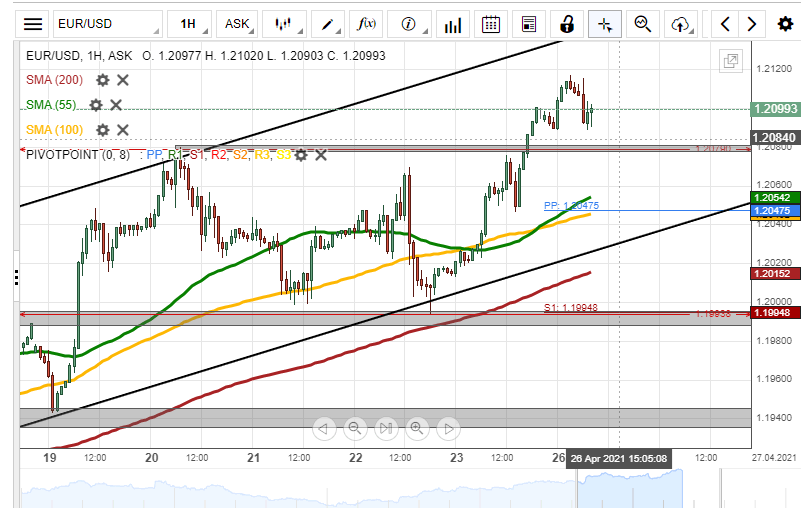Select the pencil drawing tools
This screenshot has height=508, width=809.
click(x=326, y=24)
